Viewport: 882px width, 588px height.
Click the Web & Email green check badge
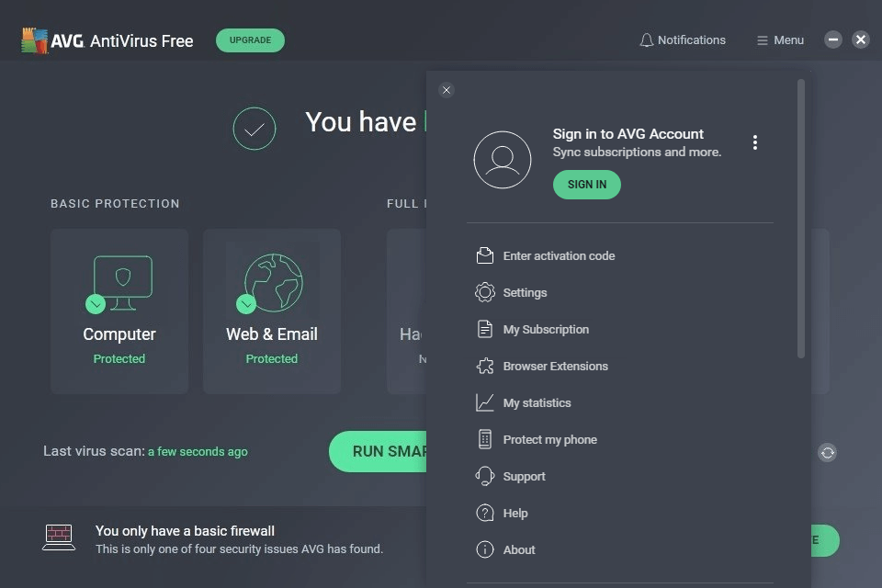(246, 304)
